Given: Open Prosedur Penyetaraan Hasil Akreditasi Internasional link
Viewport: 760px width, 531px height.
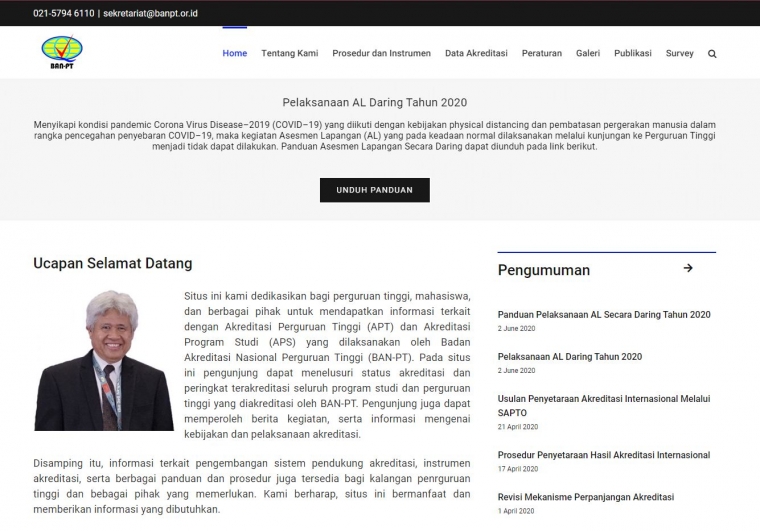Looking at the screenshot, I should [603, 455].
